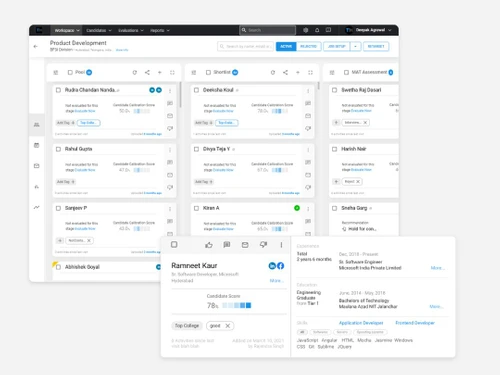Open Pool column filter icon
This screenshot has width=500, height=375.
(x=56, y=72)
